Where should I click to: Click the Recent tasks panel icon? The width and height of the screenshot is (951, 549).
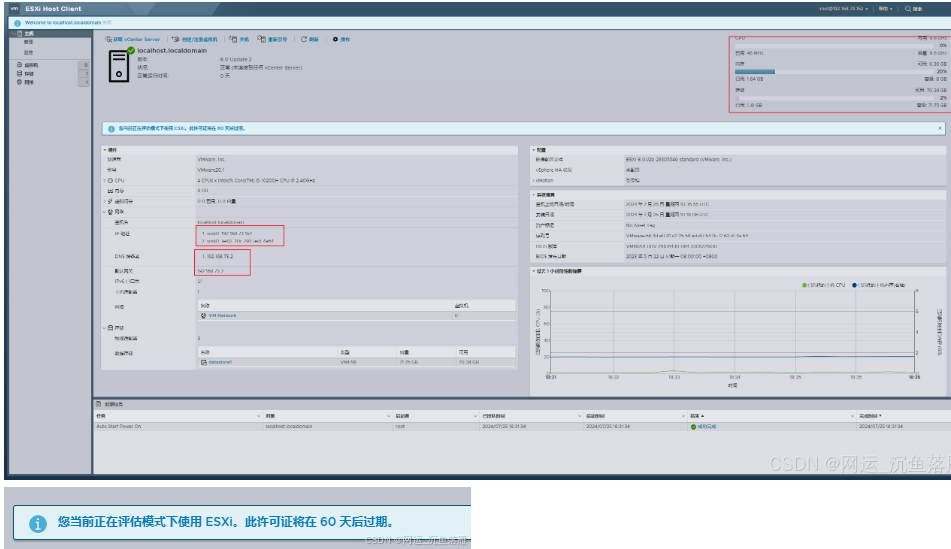pos(99,404)
